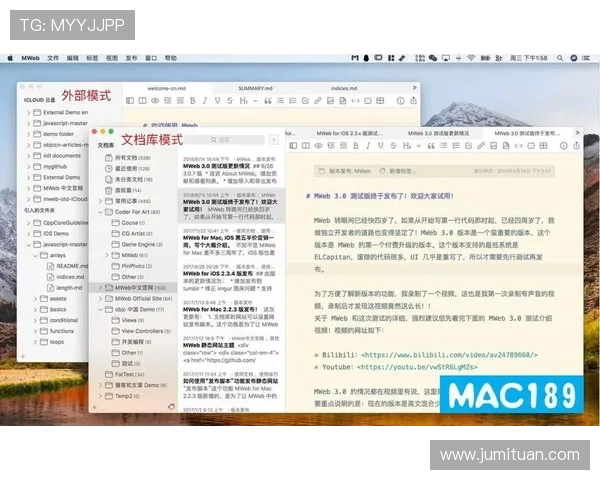The height and width of the screenshot is (480, 600).
Task: Add category with plus at library sidebar bottom
Action: point(95,407)
